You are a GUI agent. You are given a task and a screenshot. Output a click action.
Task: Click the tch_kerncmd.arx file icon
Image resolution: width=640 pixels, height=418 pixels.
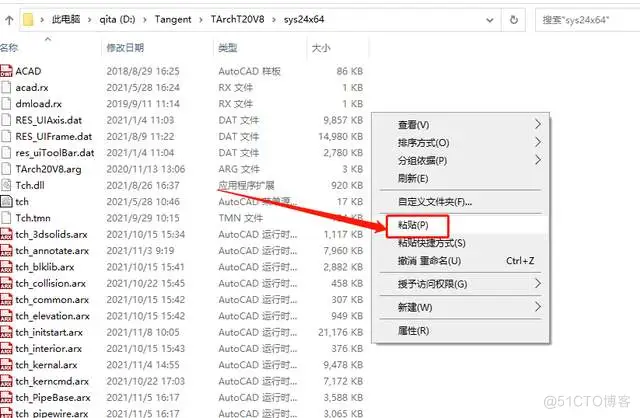coord(6,381)
